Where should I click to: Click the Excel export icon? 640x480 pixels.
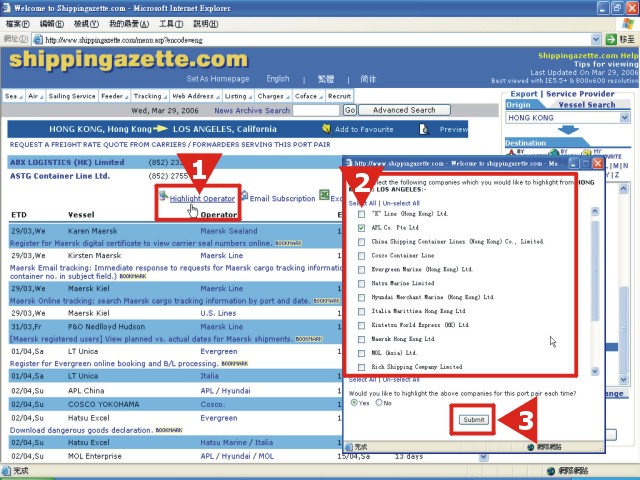[324, 195]
